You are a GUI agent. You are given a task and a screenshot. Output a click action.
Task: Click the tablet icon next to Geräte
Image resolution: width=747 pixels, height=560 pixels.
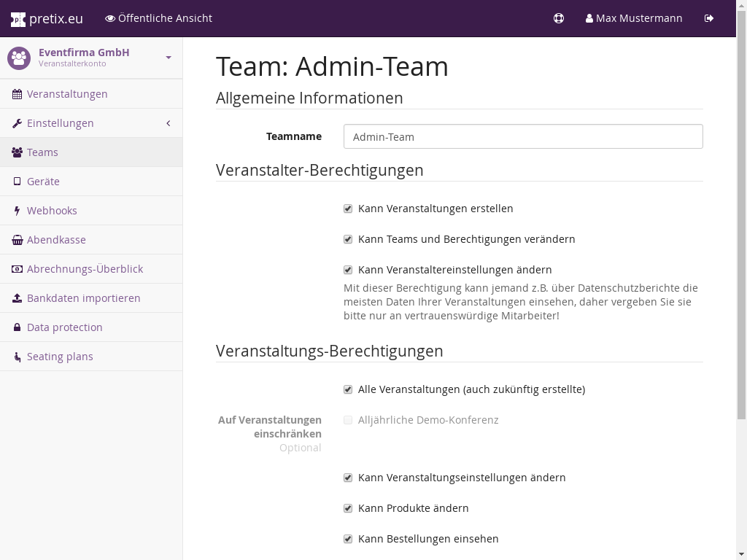18,182
